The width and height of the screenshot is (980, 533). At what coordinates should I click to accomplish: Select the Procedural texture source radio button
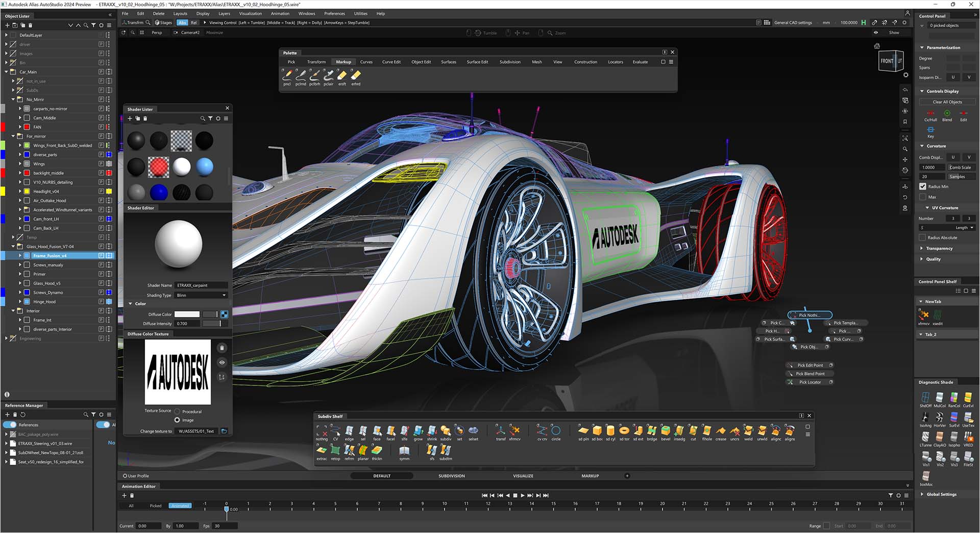[177, 411]
